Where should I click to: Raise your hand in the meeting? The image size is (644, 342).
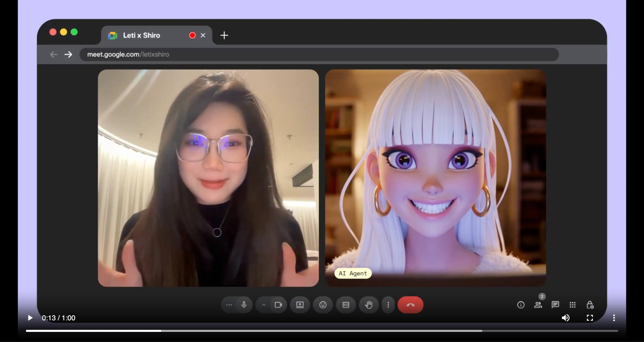369,305
